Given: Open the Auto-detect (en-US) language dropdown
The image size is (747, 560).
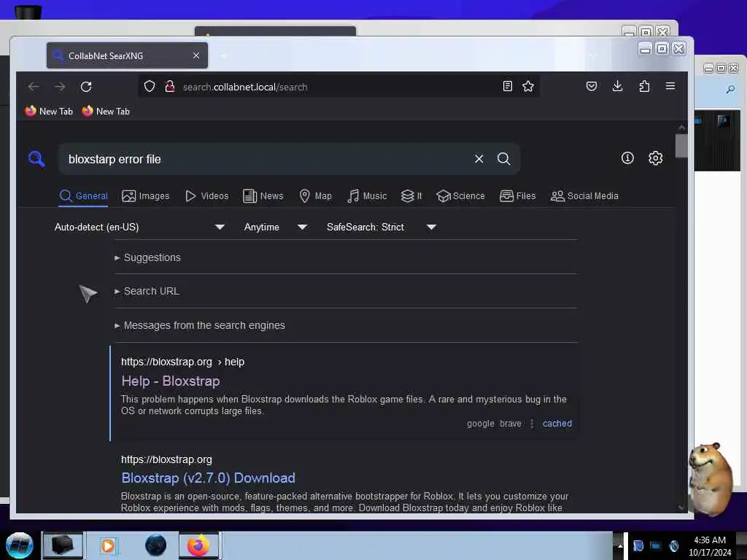Looking at the screenshot, I should [x=139, y=227].
